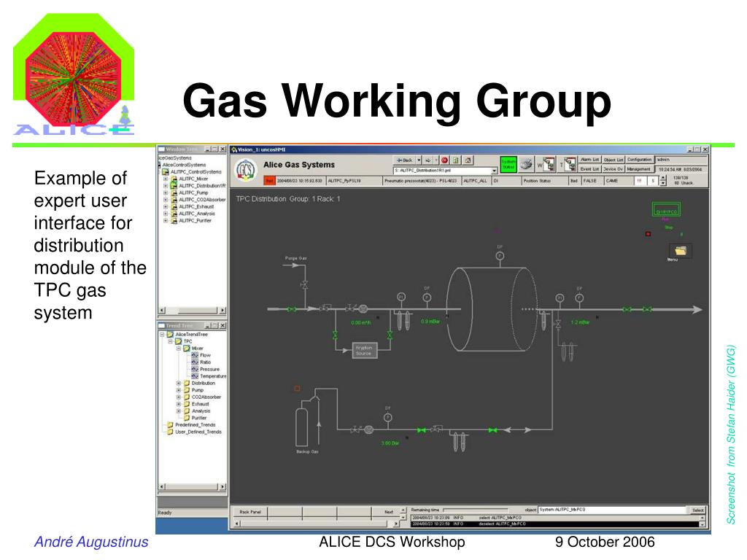This screenshot has width=747, height=560.
Task: Click the 1.2 mBar pressure reading
Action: [580, 322]
